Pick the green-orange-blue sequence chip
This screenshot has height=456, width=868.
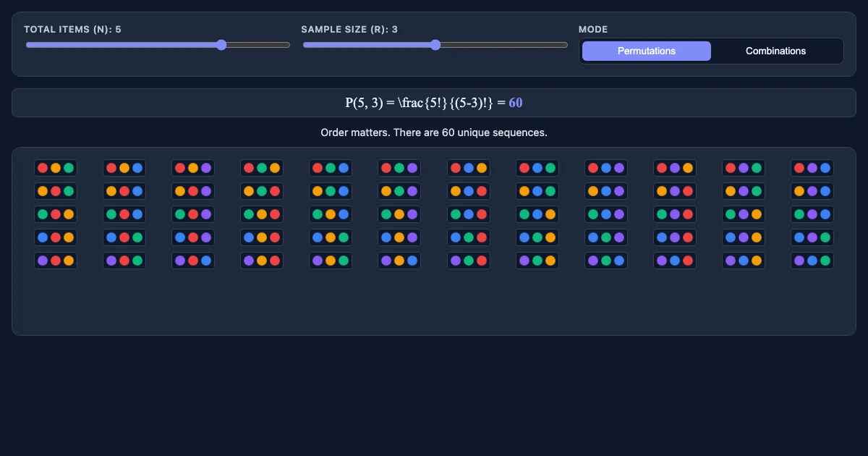pyautogui.click(x=331, y=214)
